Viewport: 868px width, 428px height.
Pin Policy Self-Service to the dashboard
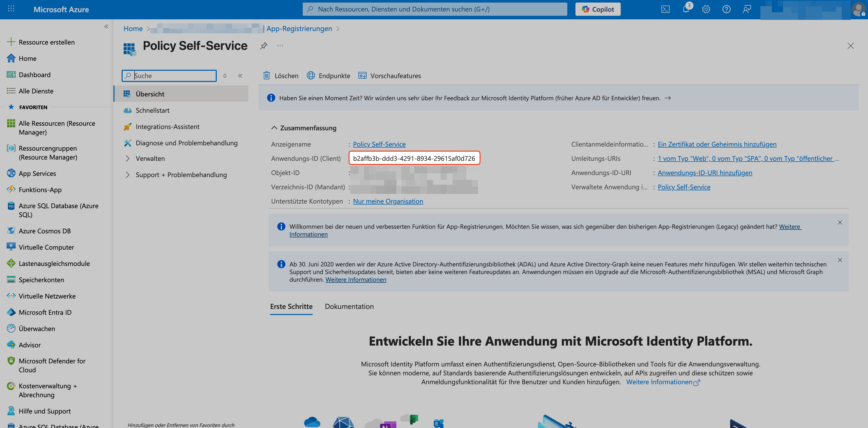pyautogui.click(x=263, y=46)
